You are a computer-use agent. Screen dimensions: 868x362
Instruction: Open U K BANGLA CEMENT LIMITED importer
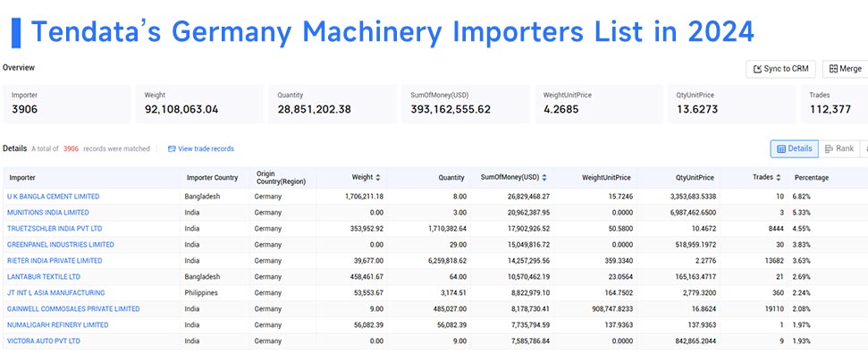pos(53,197)
